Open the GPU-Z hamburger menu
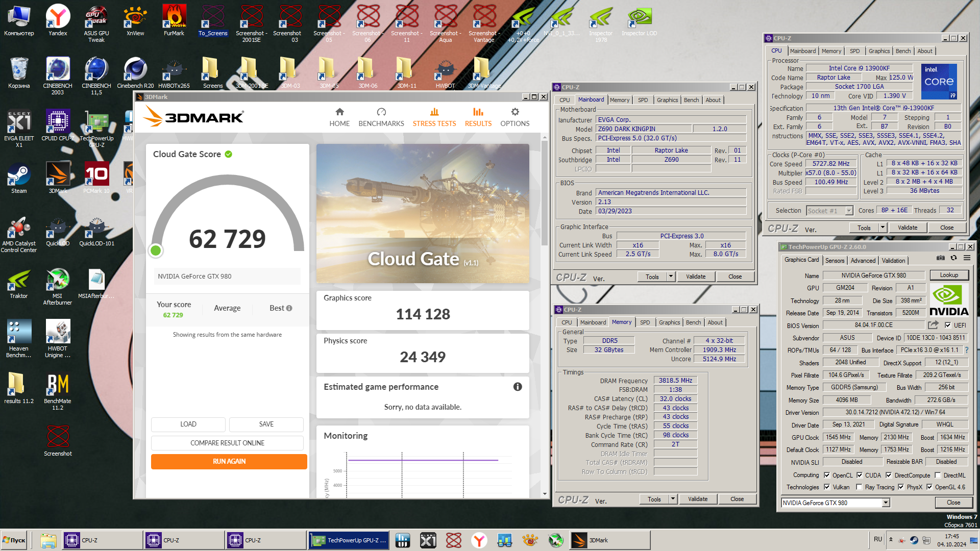Image resolution: width=980 pixels, height=551 pixels. 967,258
